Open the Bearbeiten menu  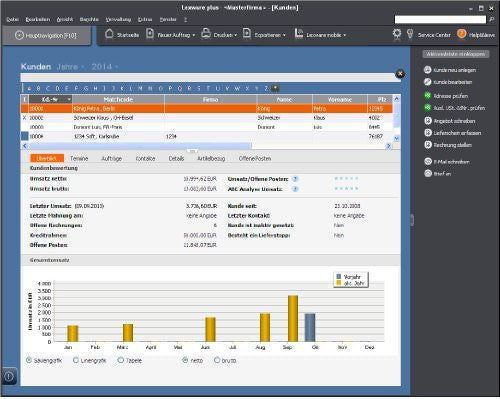pyautogui.click(x=38, y=20)
